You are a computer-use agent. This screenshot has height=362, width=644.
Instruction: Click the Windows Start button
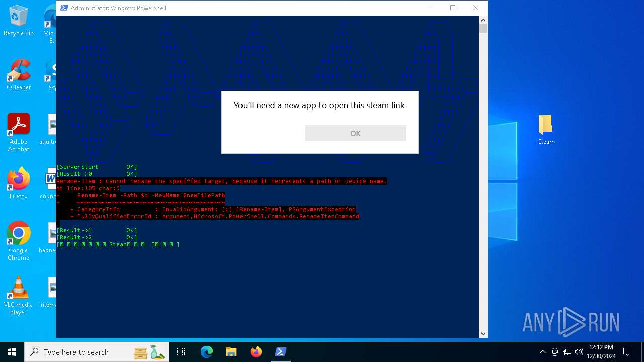pos(12,352)
